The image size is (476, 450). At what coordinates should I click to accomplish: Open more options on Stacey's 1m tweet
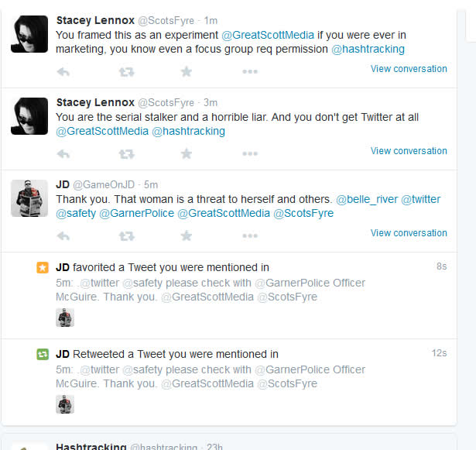(x=249, y=71)
